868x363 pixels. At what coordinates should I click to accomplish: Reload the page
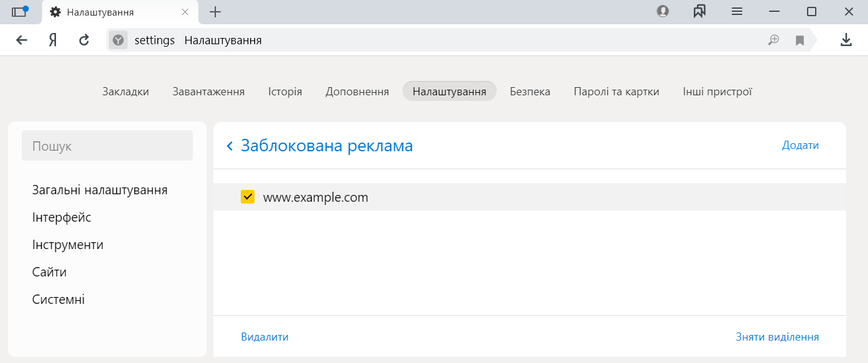[84, 40]
